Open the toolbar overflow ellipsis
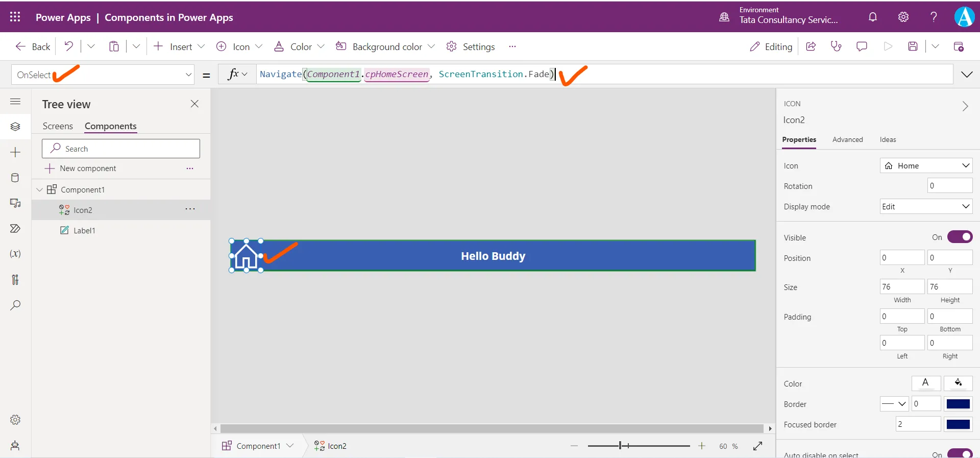 512,46
